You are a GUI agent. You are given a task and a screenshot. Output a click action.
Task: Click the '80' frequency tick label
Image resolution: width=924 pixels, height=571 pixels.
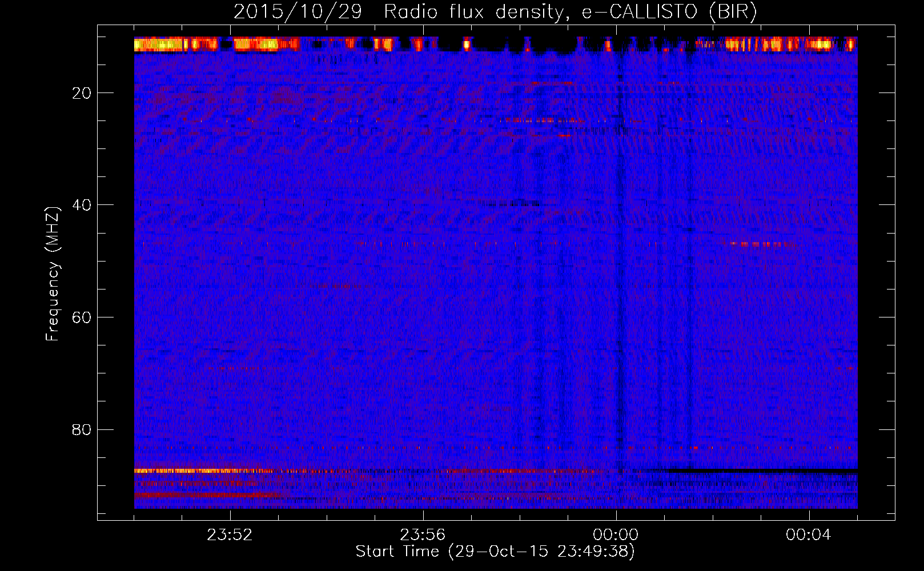82,429
